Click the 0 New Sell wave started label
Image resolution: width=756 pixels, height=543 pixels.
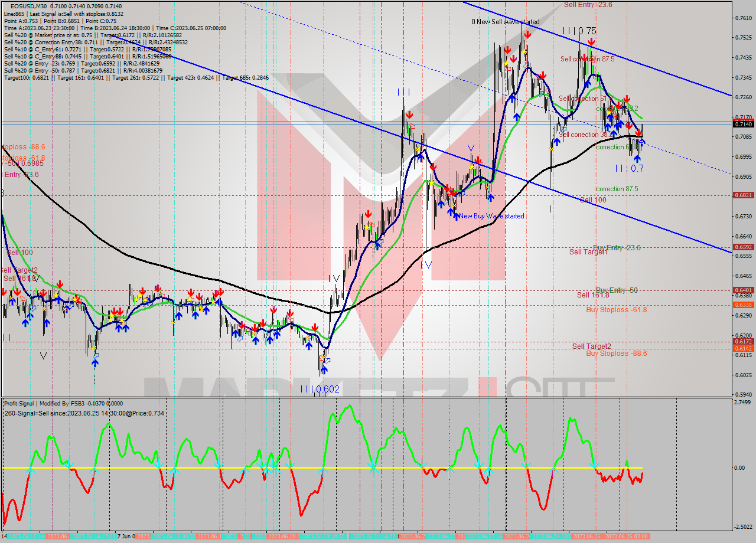pos(505,22)
